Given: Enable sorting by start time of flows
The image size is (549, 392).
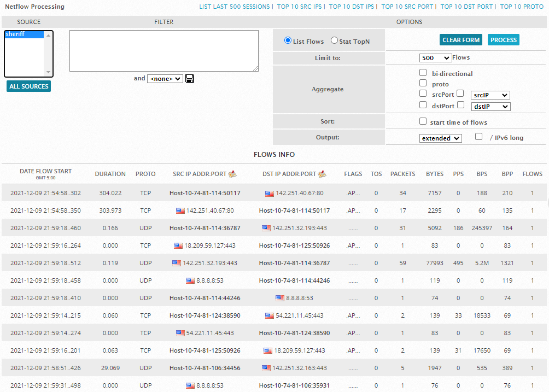Looking at the screenshot, I should 423,121.
